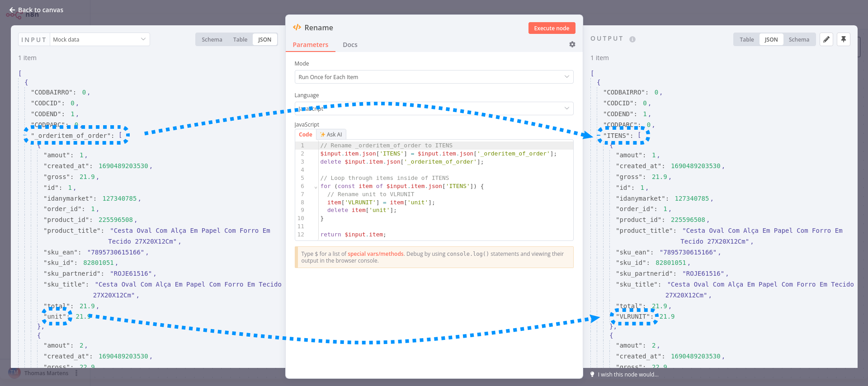Switch input view to Schema
This screenshot has width=868, height=386.
click(x=212, y=40)
